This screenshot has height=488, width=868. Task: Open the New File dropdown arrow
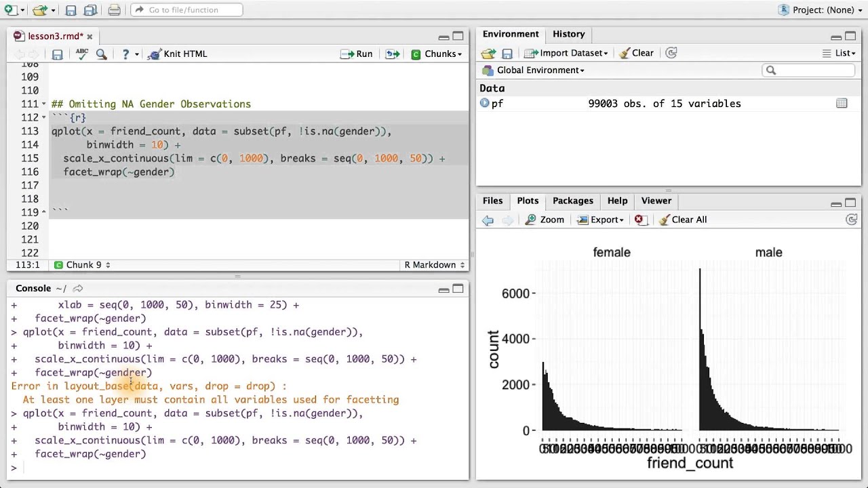[22, 10]
